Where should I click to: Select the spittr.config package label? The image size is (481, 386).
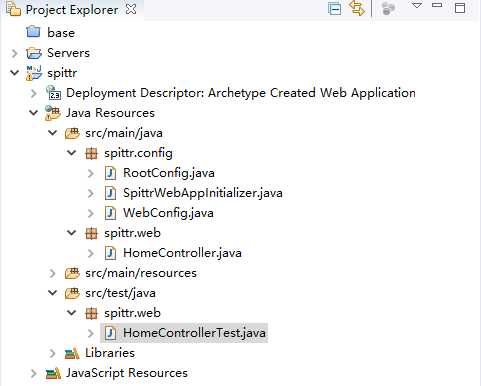[138, 153]
